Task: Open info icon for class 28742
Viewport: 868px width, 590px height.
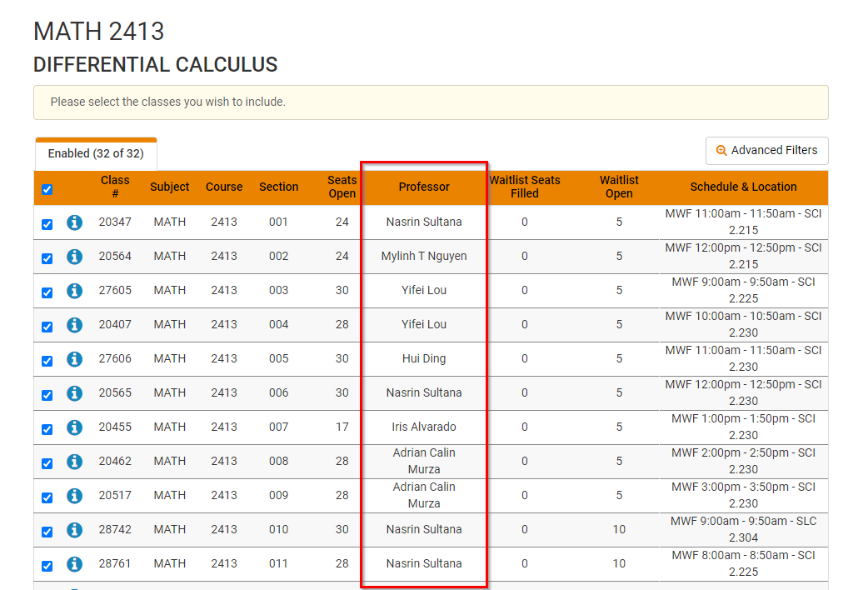Action: coord(74,530)
